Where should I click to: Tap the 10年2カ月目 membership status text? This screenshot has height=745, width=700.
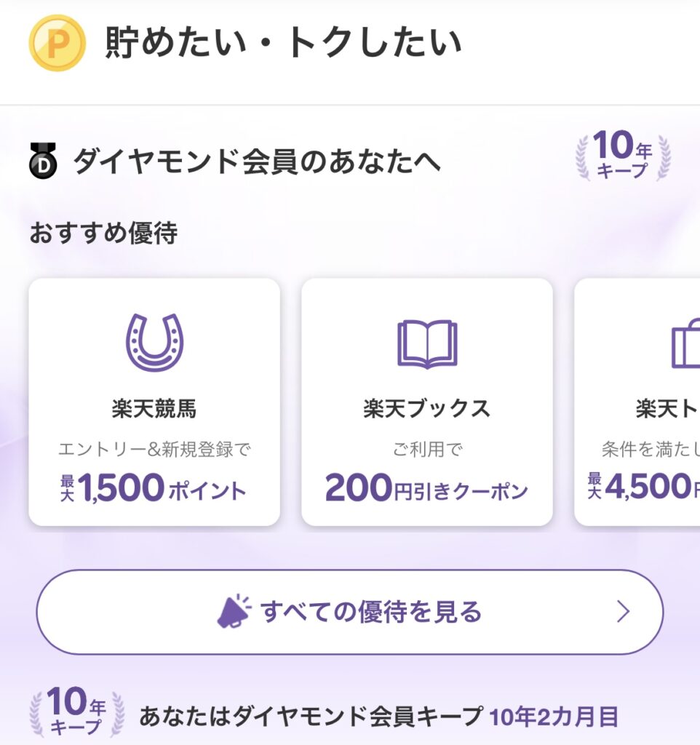tap(554, 717)
